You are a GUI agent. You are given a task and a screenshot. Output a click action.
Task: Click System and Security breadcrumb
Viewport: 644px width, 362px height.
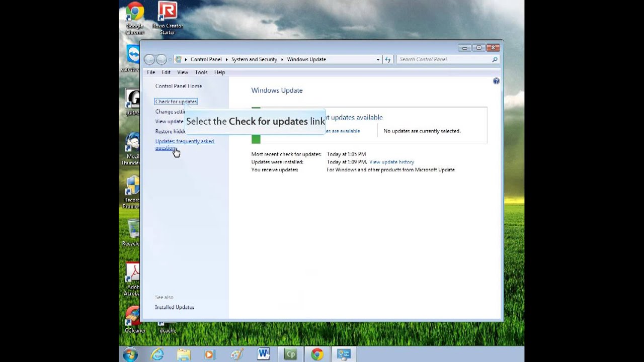point(254,59)
